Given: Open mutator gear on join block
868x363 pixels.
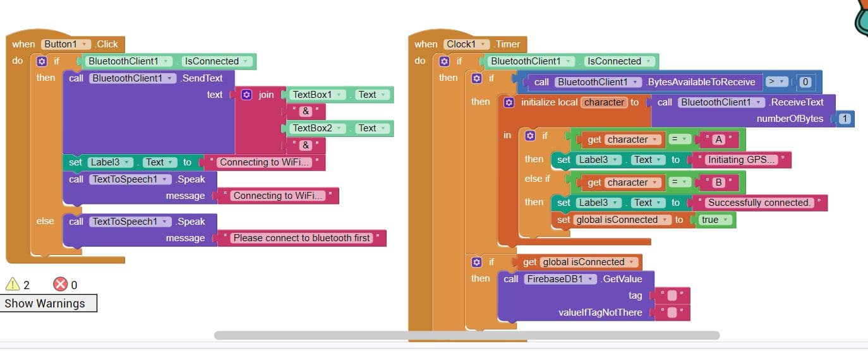Looking at the screenshot, I should point(246,95).
